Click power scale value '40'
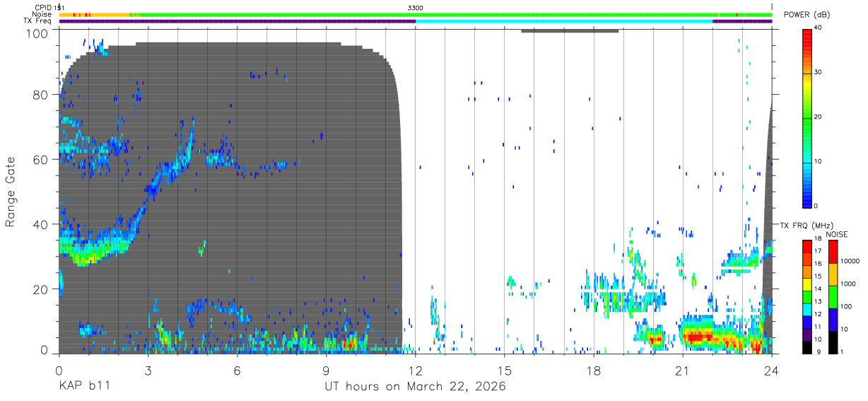Viewport: 868px width, 401px height. [818, 28]
